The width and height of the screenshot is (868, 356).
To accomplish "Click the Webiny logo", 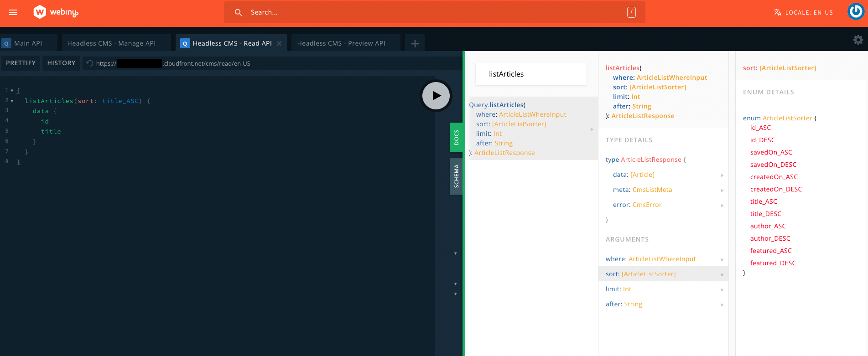I will pos(56,12).
